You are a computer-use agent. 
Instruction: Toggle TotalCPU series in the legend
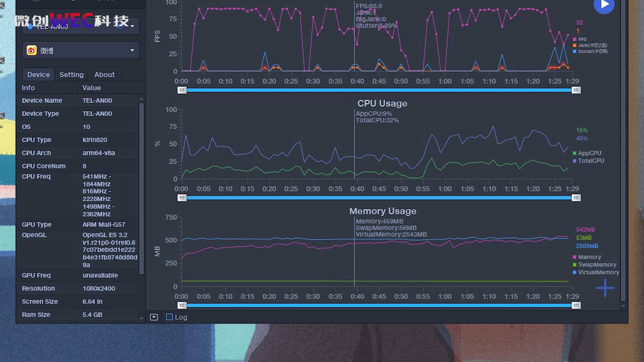pyautogui.click(x=588, y=161)
